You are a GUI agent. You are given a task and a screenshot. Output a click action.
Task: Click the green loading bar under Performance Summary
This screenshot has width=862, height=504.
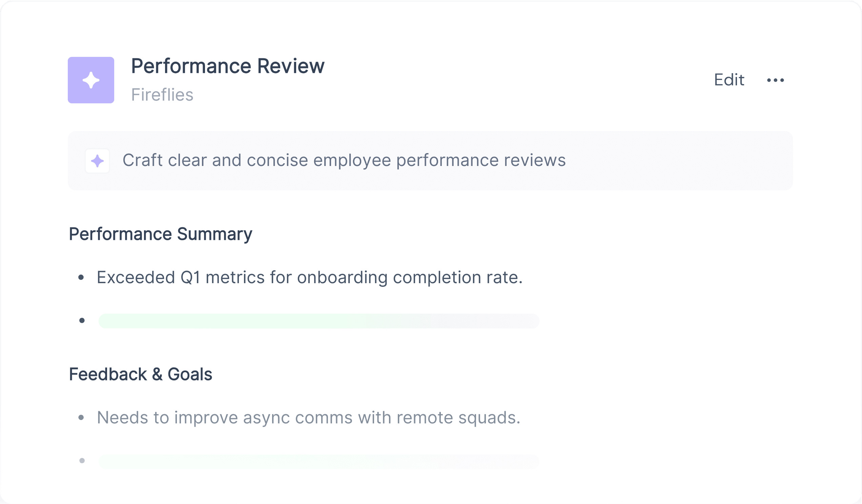[319, 321]
